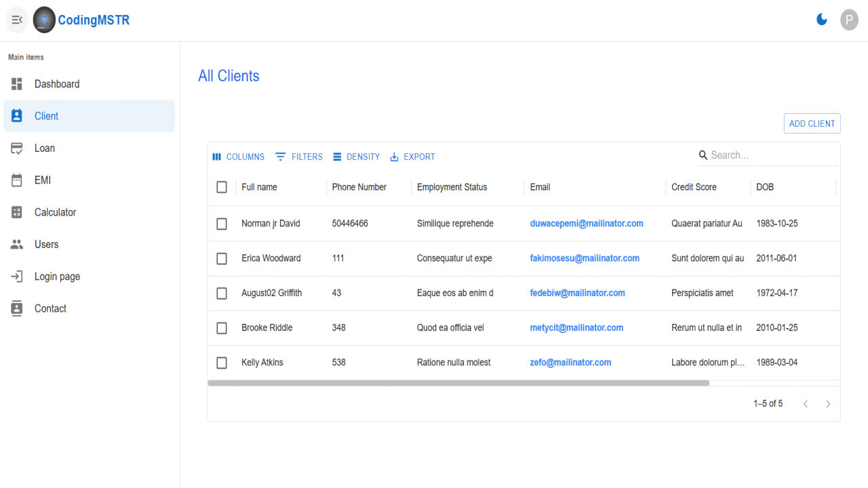
Task: Open the Filters panel
Action: pyautogui.click(x=299, y=157)
